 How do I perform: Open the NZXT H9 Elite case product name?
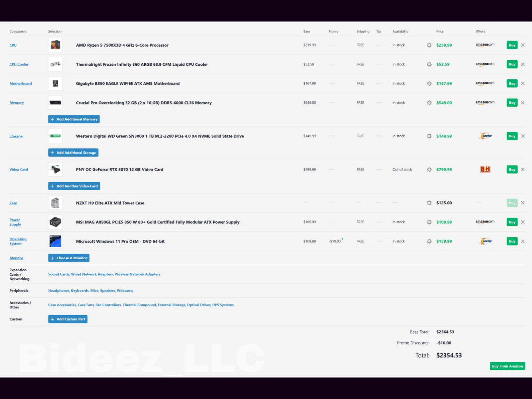(x=110, y=203)
